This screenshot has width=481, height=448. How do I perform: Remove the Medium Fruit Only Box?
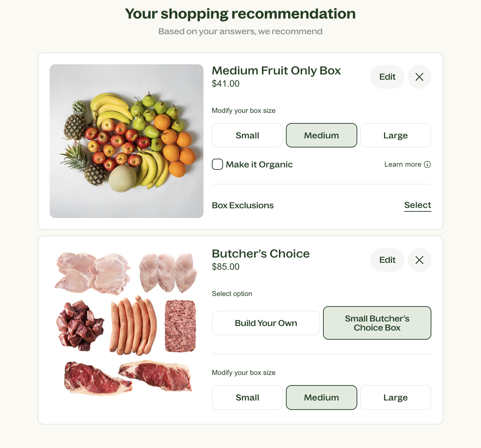[x=419, y=77]
